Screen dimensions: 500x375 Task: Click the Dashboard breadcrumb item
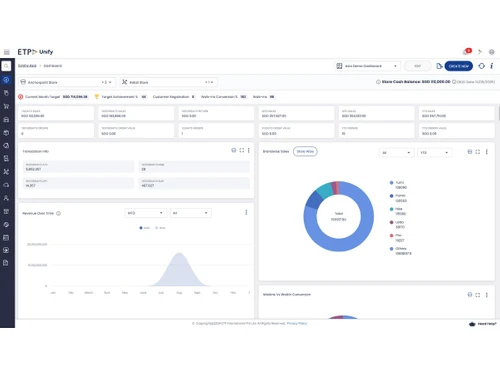(53, 66)
